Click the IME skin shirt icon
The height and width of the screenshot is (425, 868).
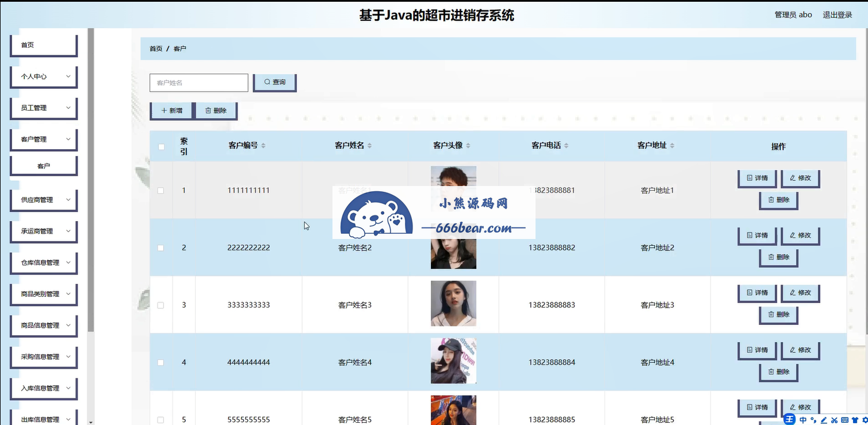[855, 420]
